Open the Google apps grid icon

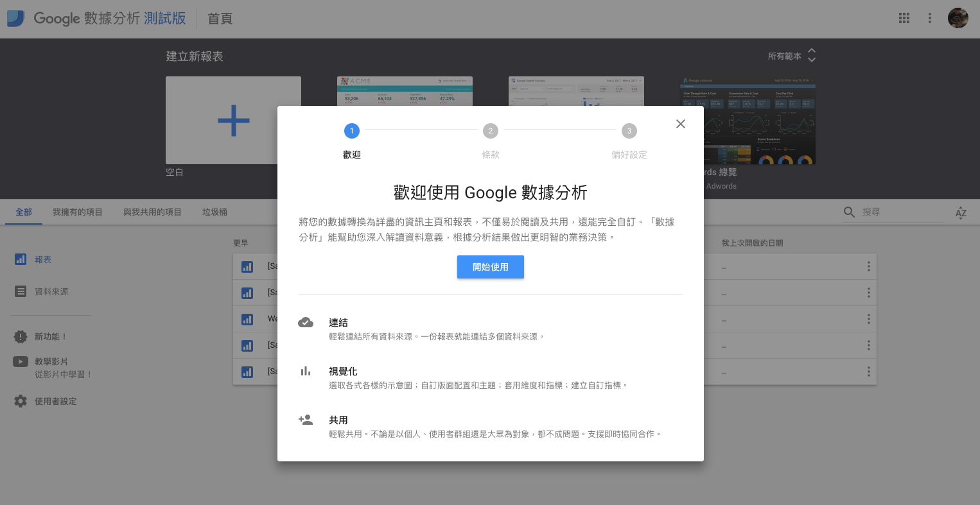pos(904,19)
